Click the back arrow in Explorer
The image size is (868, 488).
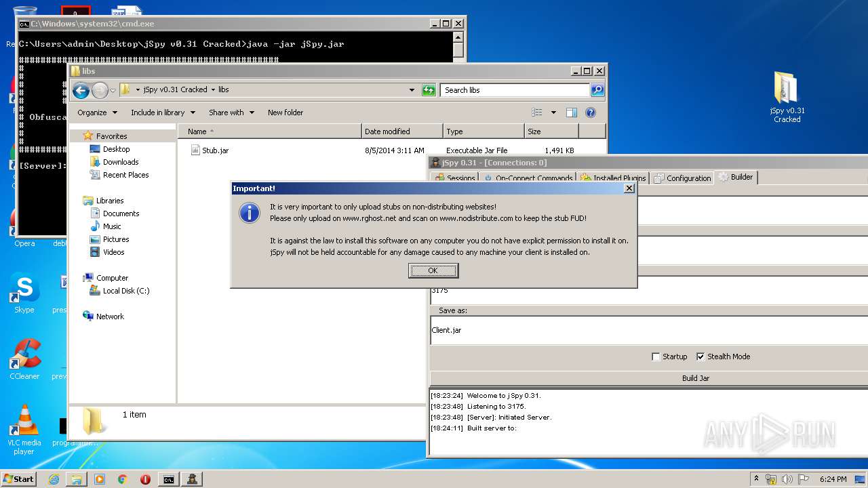point(81,90)
